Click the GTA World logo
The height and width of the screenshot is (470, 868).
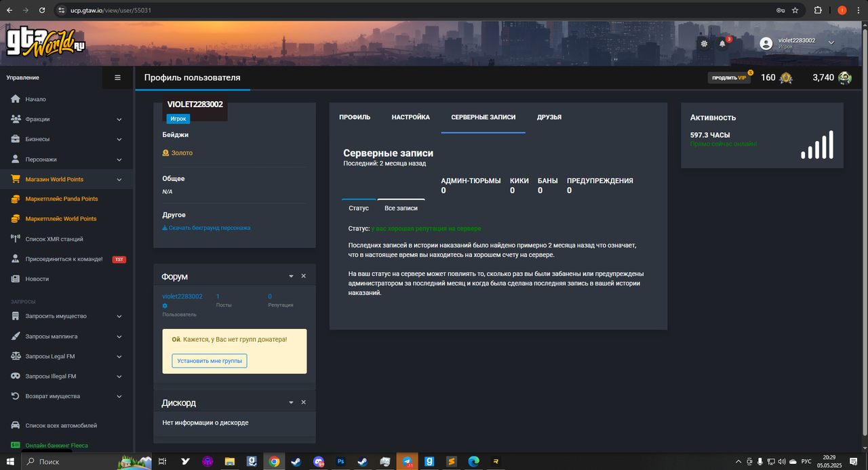46,42
